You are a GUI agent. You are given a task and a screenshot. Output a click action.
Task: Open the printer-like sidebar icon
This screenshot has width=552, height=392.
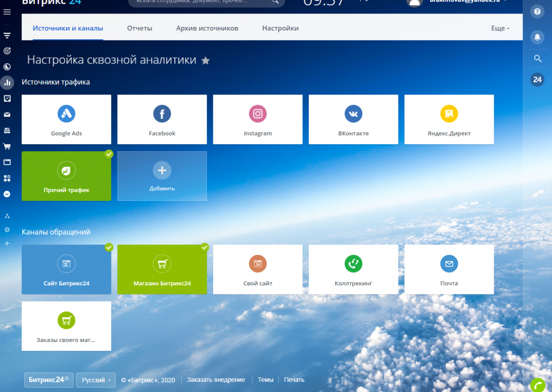(7, 130)
